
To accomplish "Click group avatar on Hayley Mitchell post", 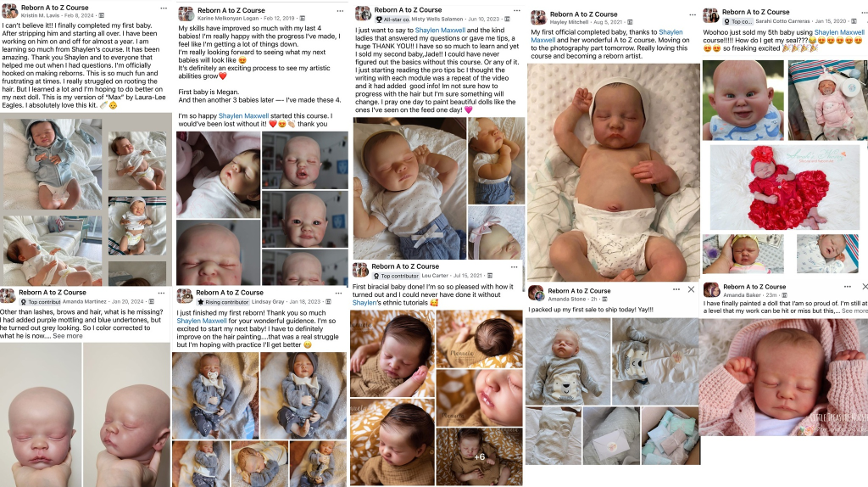I will [538, 17].
